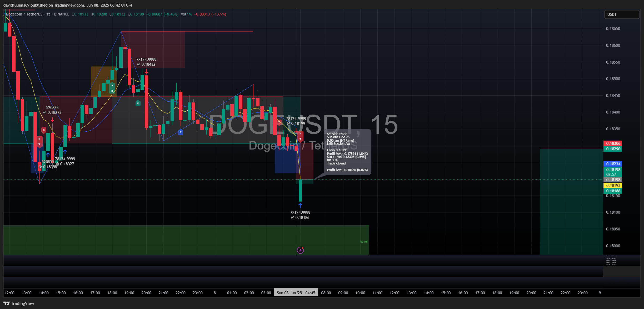
Task: Click the High value H0.18208 in legend
Action: tap(99, 14)
